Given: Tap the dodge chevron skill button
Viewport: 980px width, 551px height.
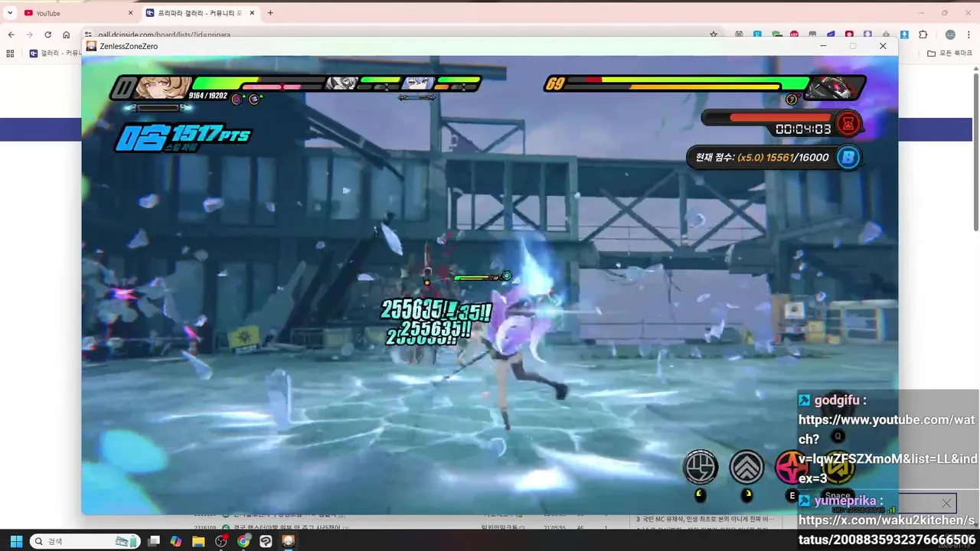Looking at the screenshot, I should coord(746,466).
